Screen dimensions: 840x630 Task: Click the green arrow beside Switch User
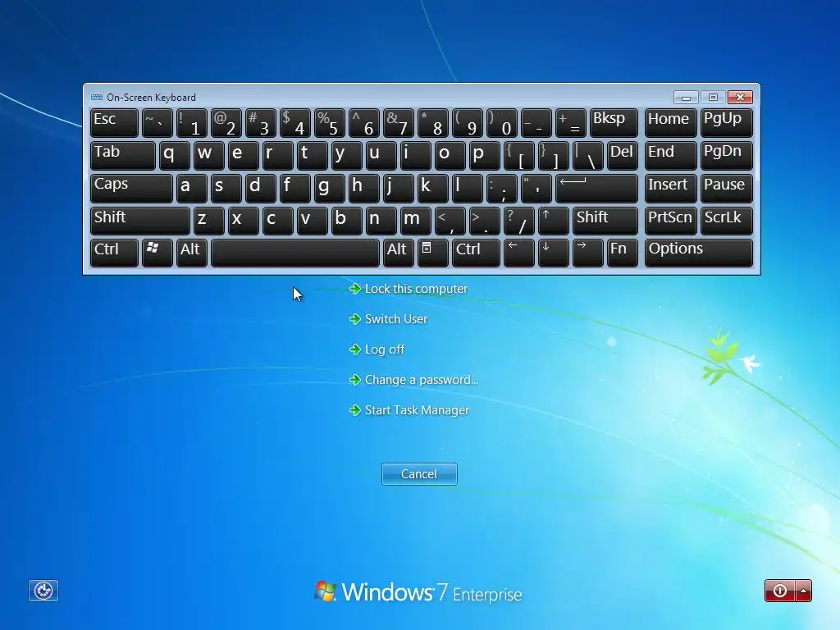[x=354, y=319]
